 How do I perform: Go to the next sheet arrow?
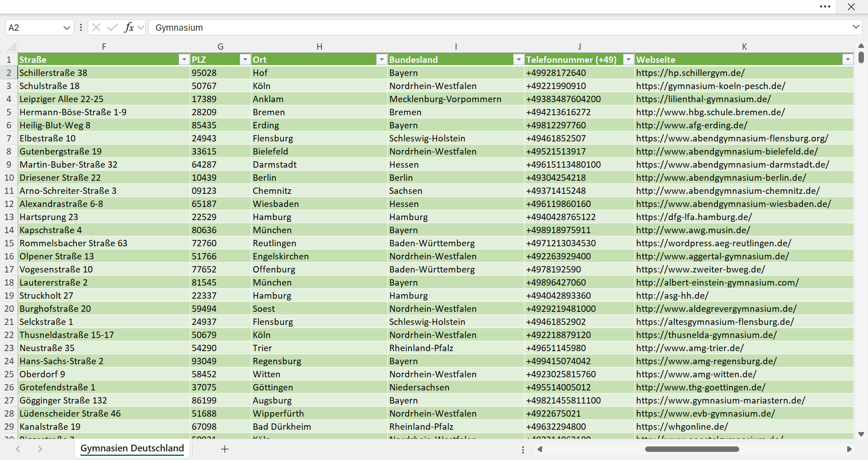coord(40,449)
